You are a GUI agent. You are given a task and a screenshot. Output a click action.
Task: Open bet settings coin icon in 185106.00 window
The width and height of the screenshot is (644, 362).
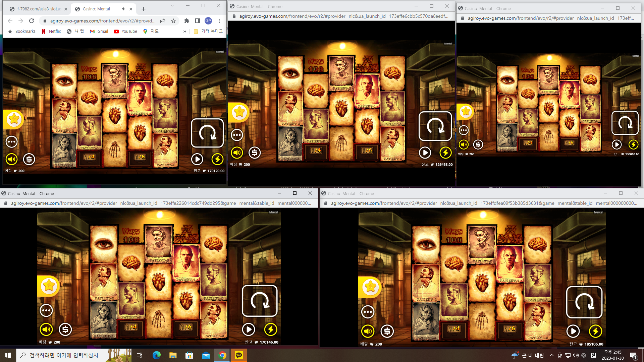tap(387, 331)
